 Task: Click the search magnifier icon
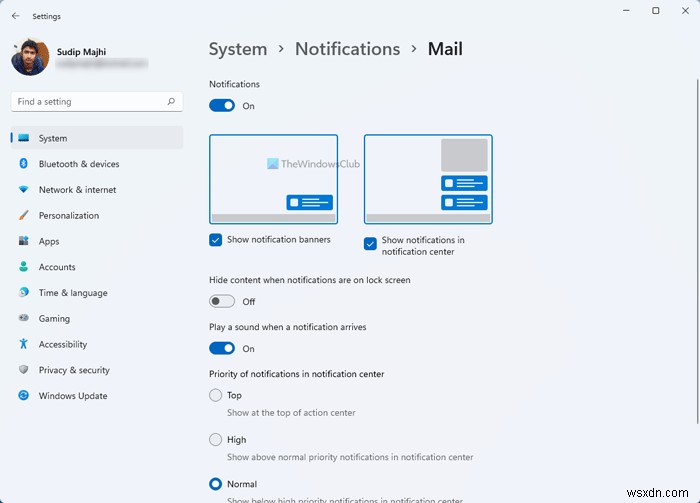point(171,102)
